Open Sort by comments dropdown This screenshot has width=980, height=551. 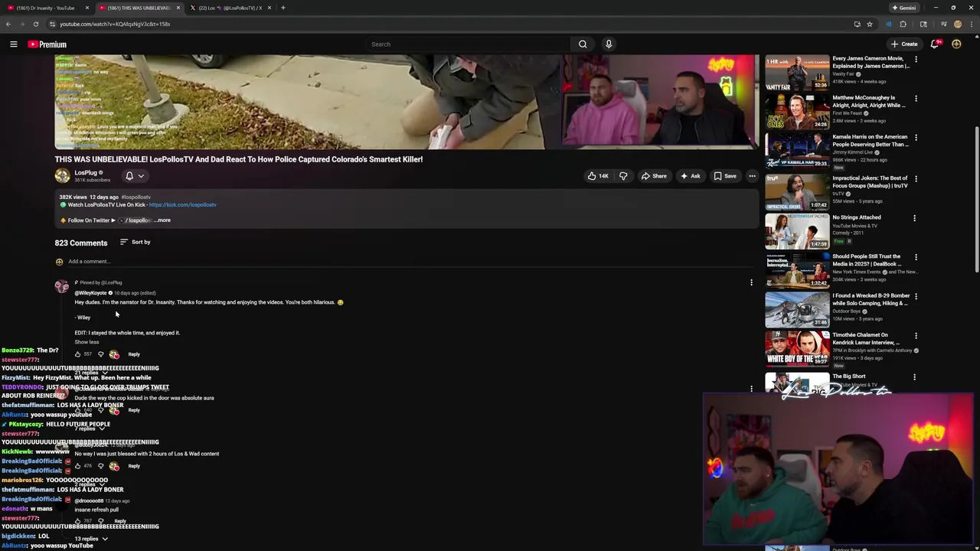(136, 242)
